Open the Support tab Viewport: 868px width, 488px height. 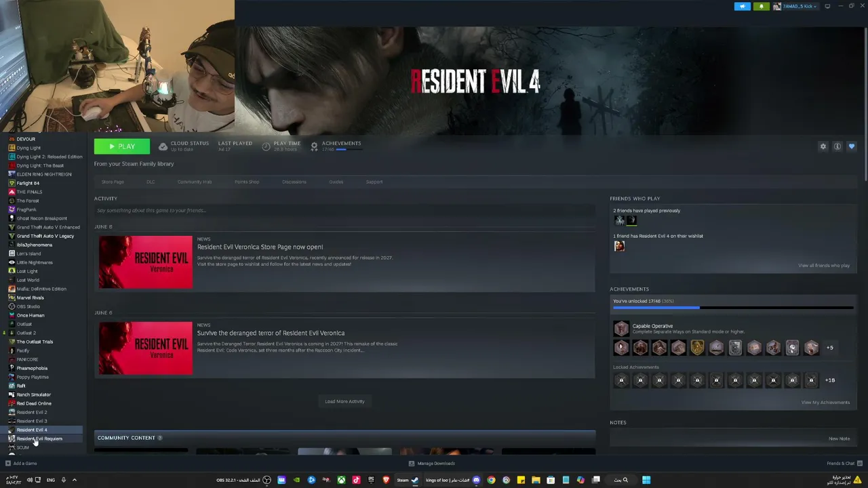(374, 182)
